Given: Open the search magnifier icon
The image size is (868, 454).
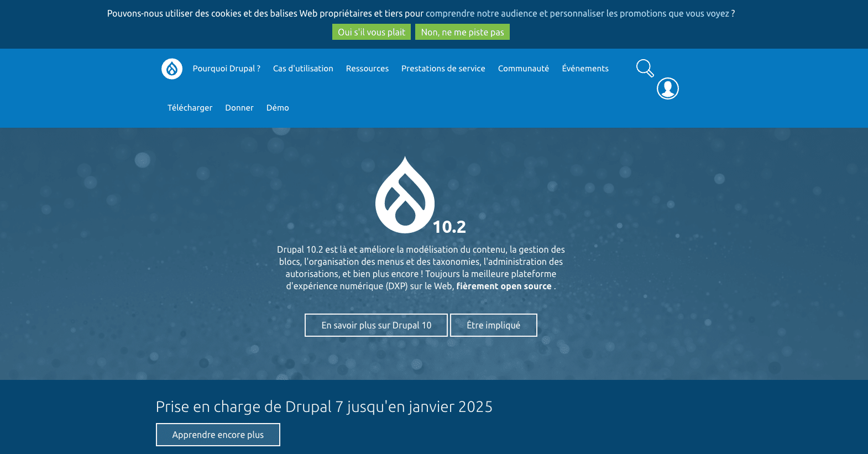Looking at the screenshot, I should point(645,68).
